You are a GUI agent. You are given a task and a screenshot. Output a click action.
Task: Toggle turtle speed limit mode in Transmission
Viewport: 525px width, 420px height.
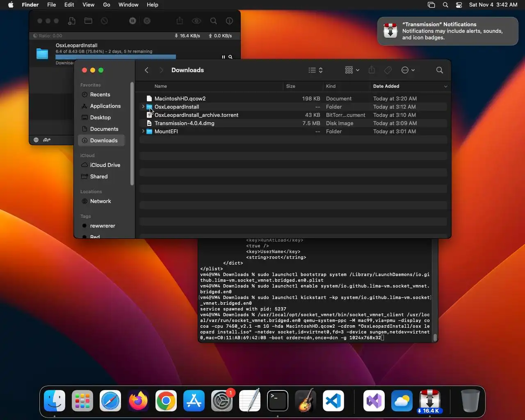coord(47,140)
